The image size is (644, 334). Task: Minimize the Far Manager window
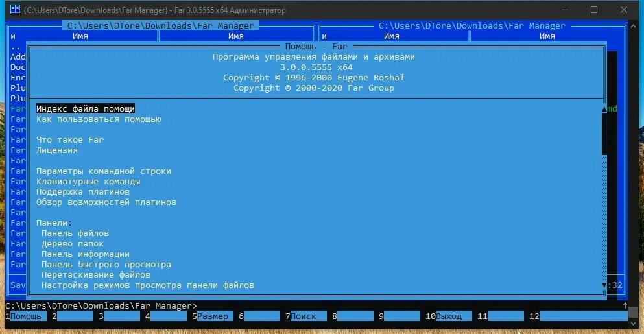565,10
